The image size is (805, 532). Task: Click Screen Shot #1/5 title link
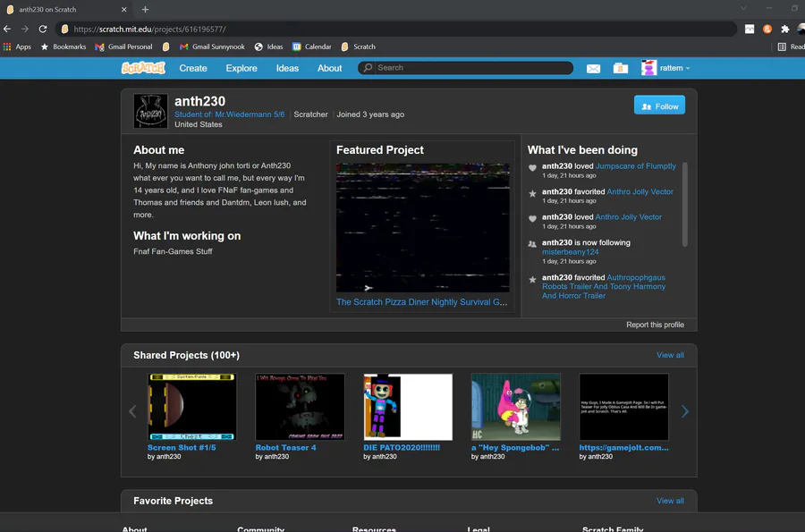[182, 447]
